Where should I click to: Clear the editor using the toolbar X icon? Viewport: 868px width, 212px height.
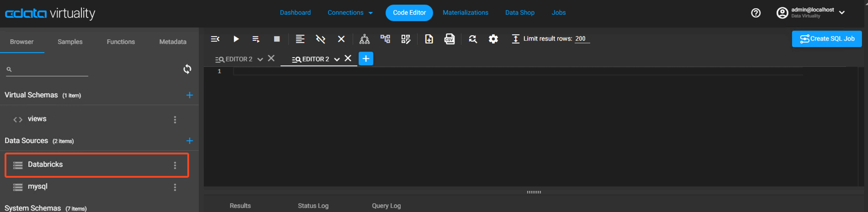pos(341,39)
